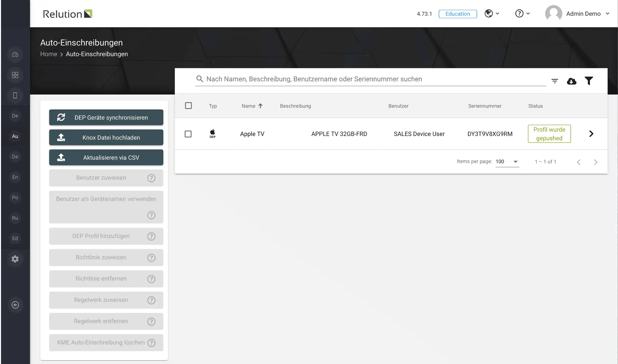
Task: Expand the language globe dropdown
Action: tap(492, 14)
